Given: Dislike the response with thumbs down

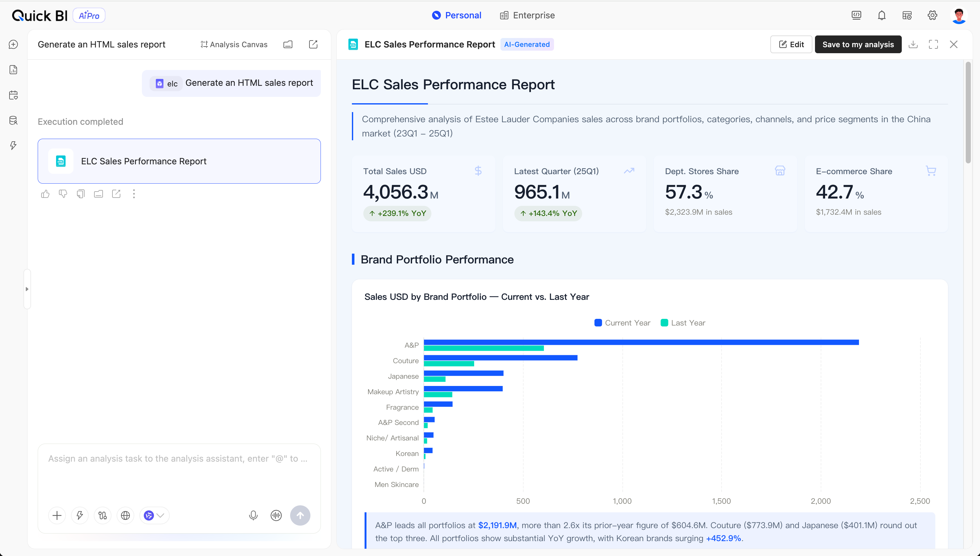Looking at the screenshot, I should pos(63,194).
